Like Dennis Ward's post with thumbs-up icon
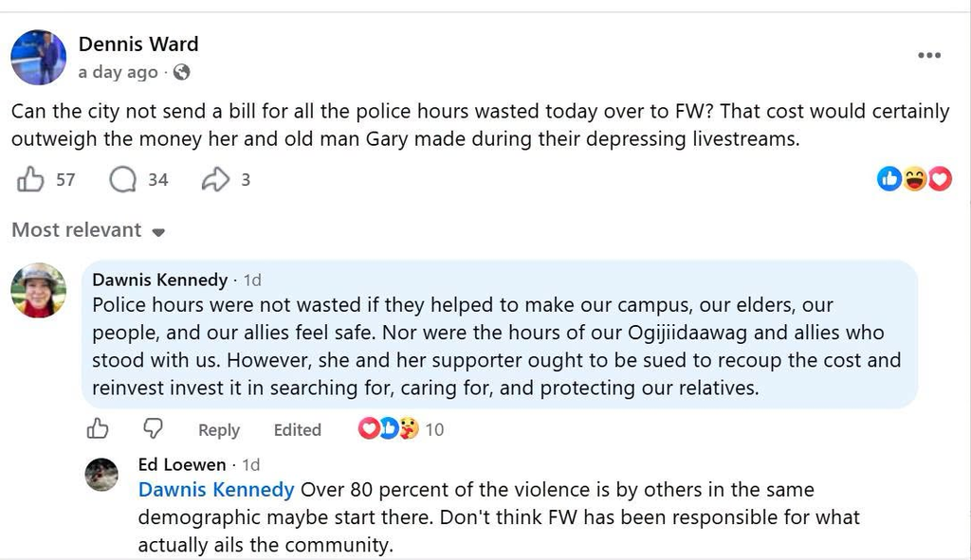This screenshot has height=560, width=971. pyautogui.click(x=30, y=180)
